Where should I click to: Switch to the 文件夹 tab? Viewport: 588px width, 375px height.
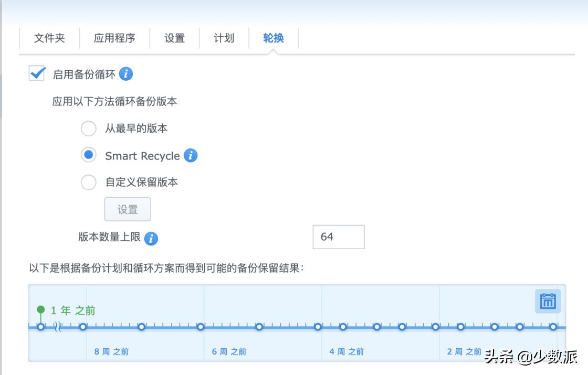pyautogui.click(x=49, y=38)
